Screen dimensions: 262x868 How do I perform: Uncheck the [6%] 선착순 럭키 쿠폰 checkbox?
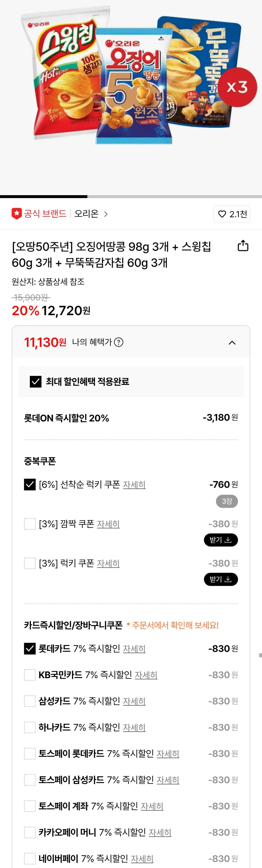30,485
